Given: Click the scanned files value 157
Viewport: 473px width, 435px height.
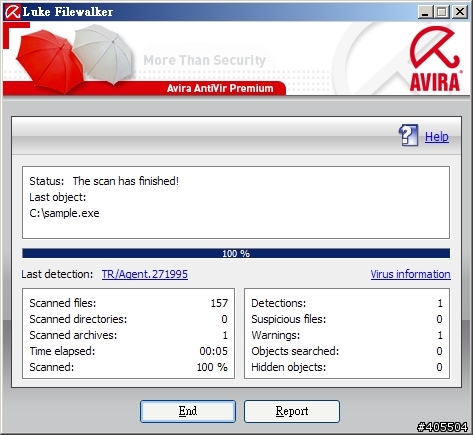Looking at the screenshot, I should (219, 303).
